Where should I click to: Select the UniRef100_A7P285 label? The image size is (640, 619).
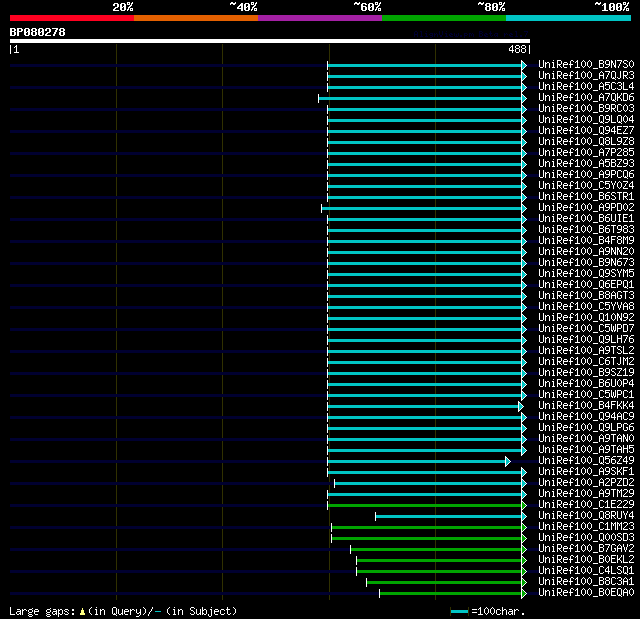click(586, 153)
